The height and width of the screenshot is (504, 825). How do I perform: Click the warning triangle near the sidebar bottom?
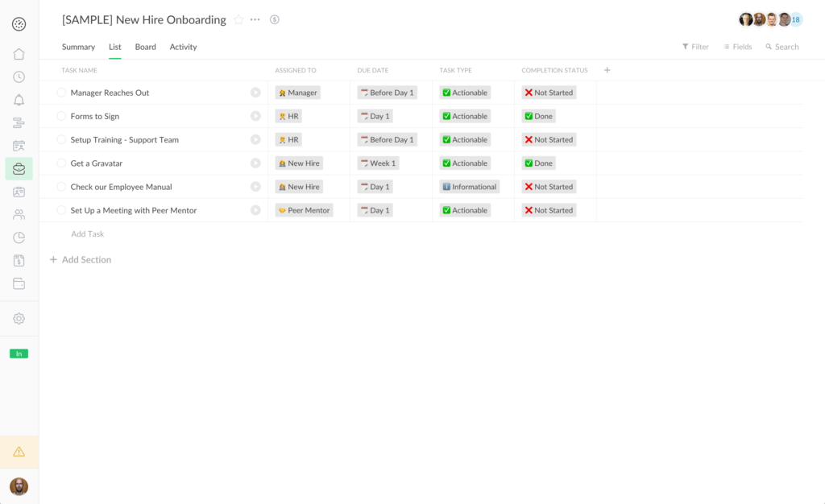[19, 452]
